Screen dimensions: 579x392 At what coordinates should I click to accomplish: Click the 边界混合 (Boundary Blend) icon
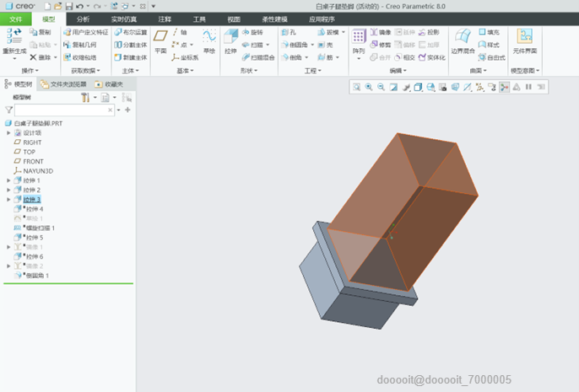pos(463,39)
